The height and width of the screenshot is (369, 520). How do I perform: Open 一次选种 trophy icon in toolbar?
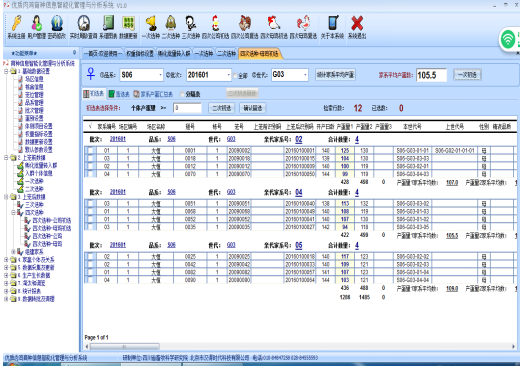[x=151, y=24]
